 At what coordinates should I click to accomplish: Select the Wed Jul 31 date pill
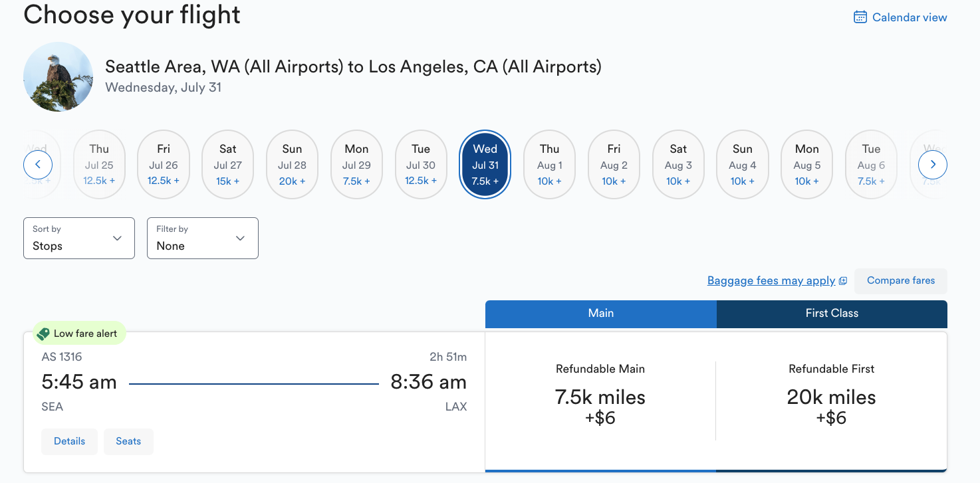(485, 164)
